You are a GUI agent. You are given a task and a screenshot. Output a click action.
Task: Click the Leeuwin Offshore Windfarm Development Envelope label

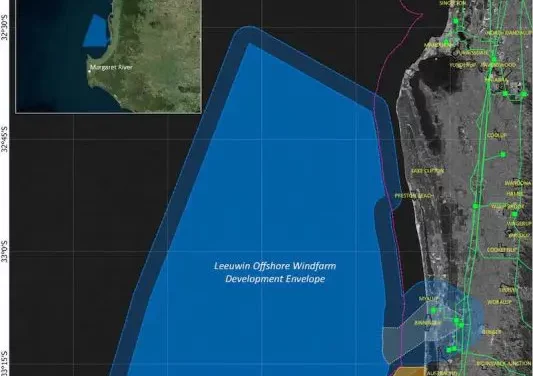coord(275,272)
